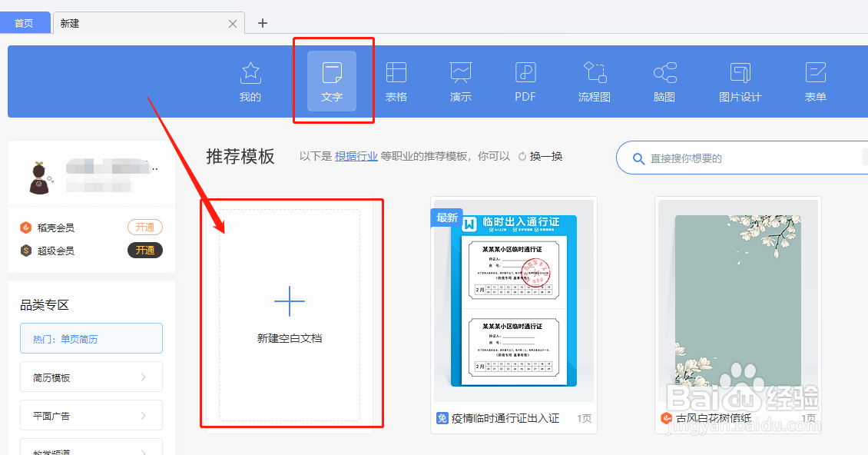Open the 演示 presentation module
868x455 pixels.
click(460, 81)
